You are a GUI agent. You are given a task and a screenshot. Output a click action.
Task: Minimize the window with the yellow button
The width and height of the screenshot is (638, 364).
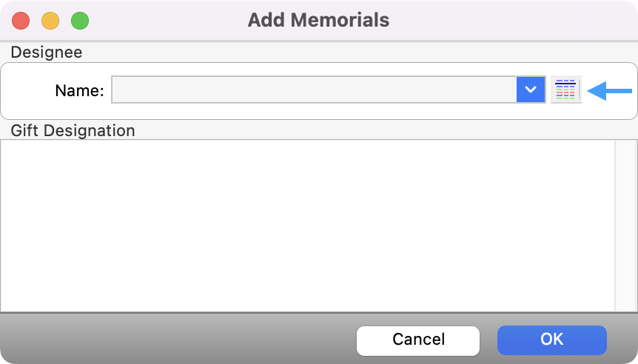click(50, 20)
